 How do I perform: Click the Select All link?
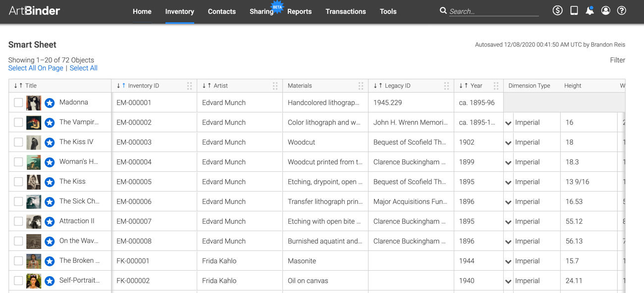[x=83, y=68]
